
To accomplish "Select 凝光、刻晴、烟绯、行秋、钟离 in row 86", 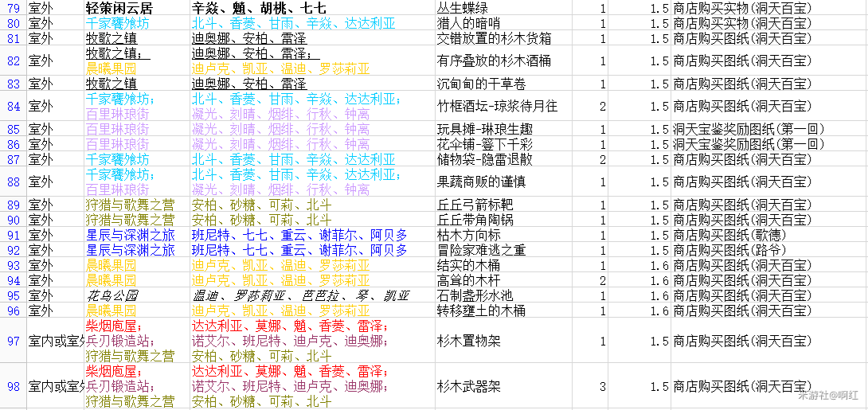I will 312,144.
